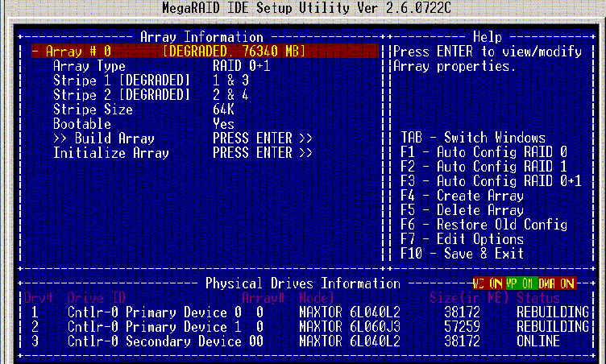Change the Stripe Size 64K value
Image resolution: width=606 pixels, height=364 pixels.
pyautogui.click(x=223, y=110)
